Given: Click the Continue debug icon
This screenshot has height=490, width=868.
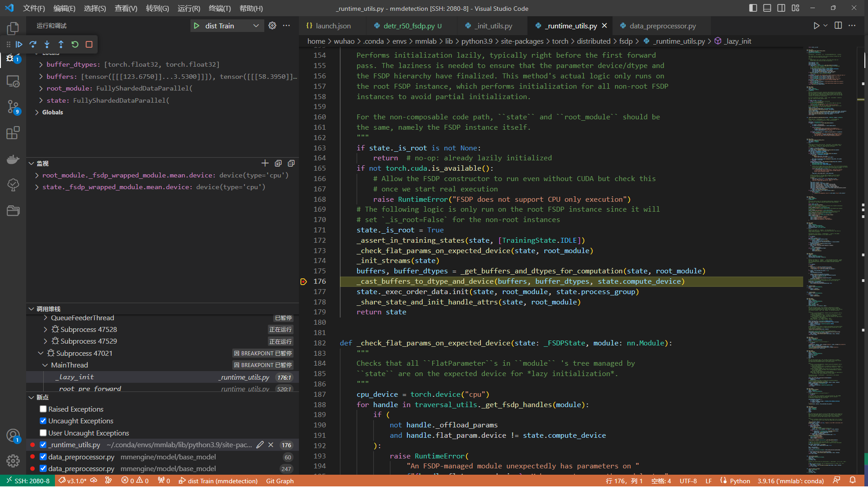Looking at the screenshot, I should point(19,44).
